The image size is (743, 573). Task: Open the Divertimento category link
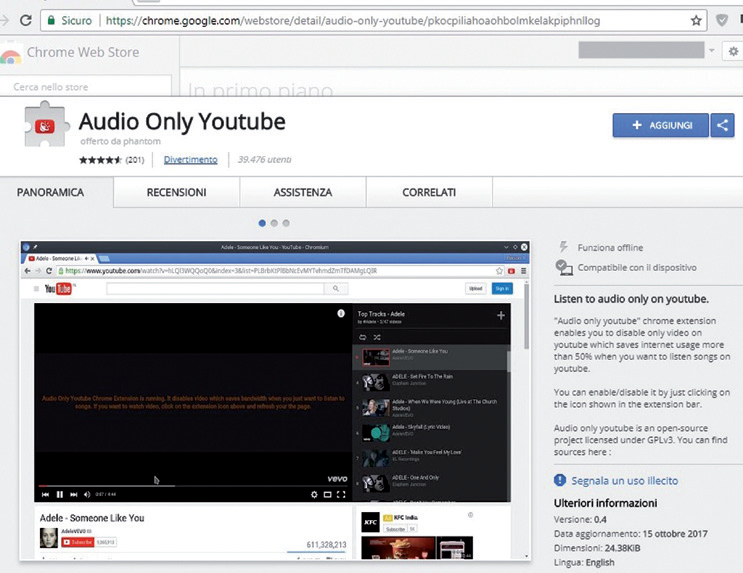(x=190, y=160)
